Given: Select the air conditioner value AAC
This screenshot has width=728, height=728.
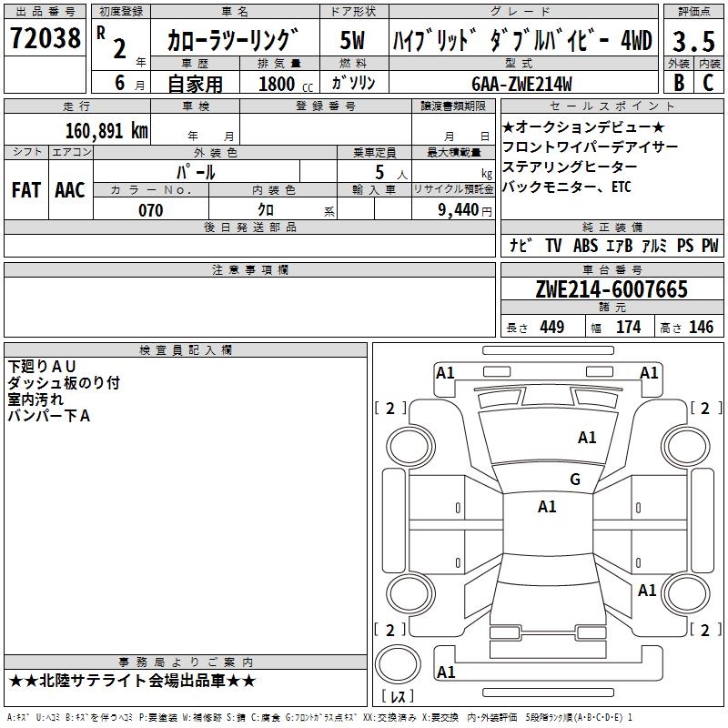Looking at the screenshot, I should pos(70,190).
